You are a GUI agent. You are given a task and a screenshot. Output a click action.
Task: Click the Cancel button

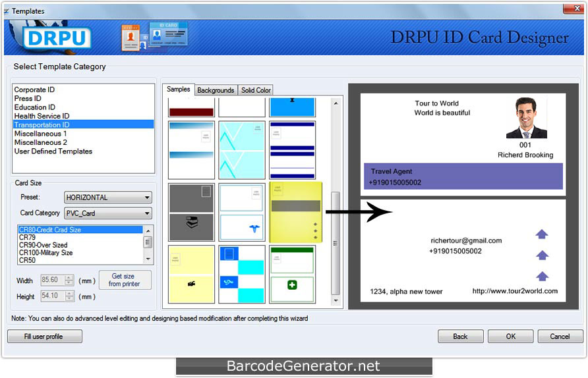(x=560, y=337)
